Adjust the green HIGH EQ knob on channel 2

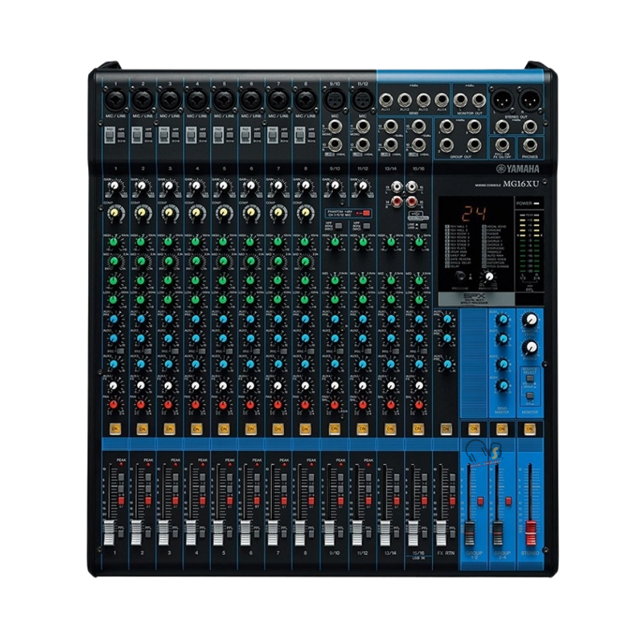(x=141, y=242)
